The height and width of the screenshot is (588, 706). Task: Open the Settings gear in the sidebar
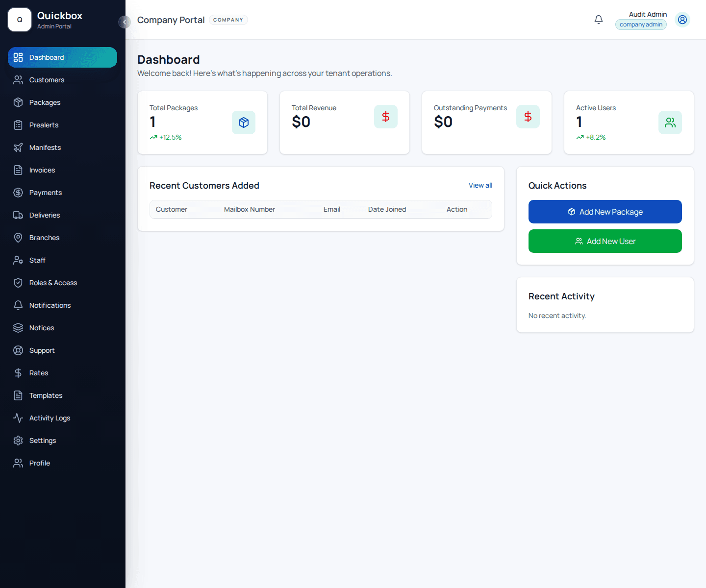(x=18, y=441)
